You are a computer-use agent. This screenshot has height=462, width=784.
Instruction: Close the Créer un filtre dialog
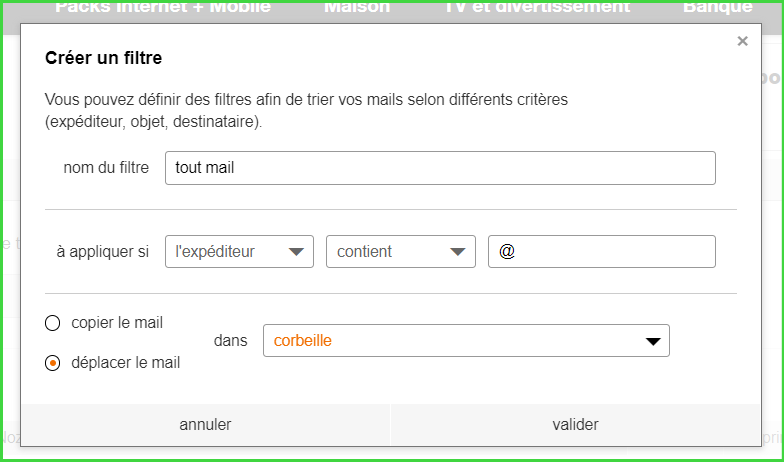(x=742, y=41)
